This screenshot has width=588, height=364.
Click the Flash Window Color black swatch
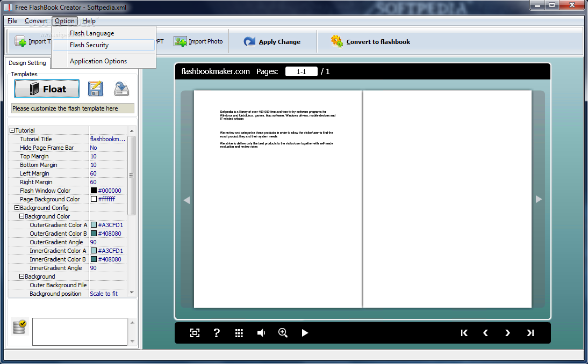point(94,191)
